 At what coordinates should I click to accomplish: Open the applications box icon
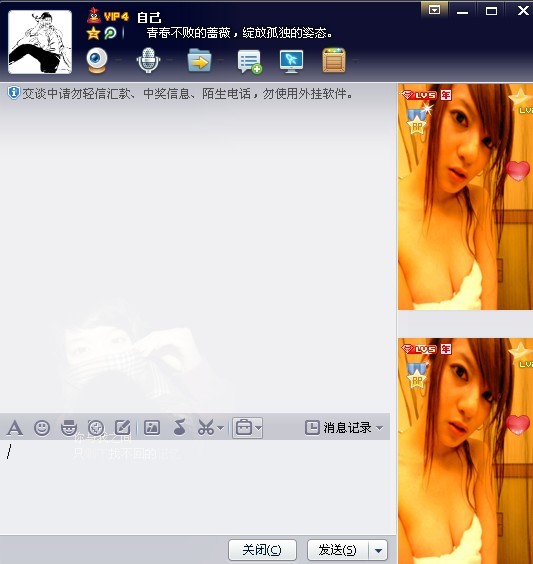point(334,60)
